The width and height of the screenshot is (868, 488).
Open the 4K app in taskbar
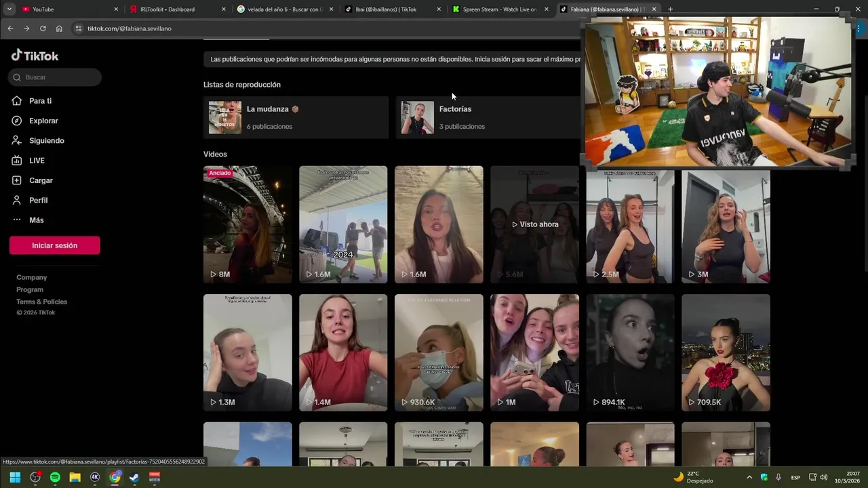[95, 477]
